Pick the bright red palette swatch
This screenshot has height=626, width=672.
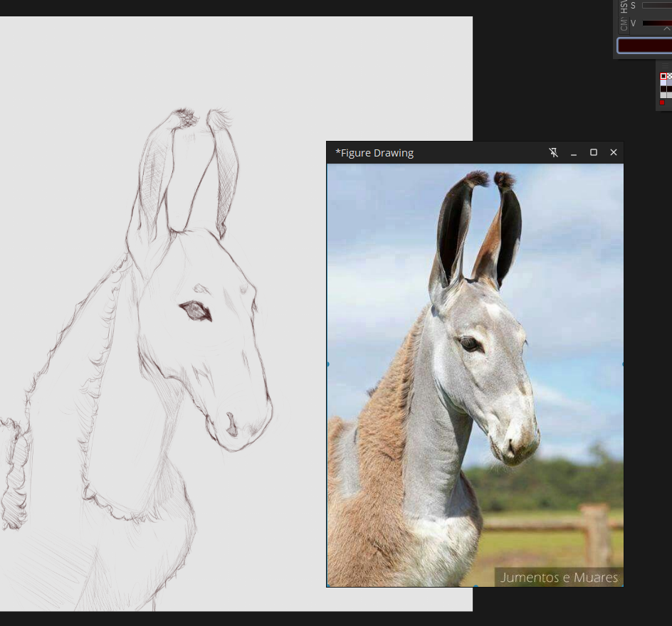click(x=662, y=102)
